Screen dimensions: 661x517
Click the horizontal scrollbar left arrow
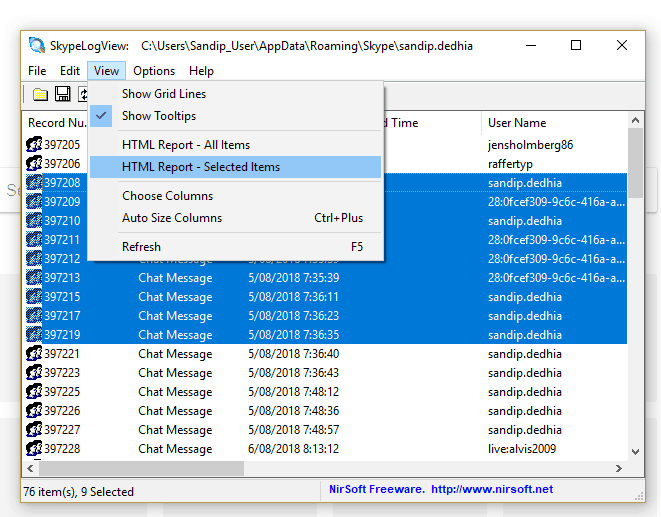click(x=30, y=469)
